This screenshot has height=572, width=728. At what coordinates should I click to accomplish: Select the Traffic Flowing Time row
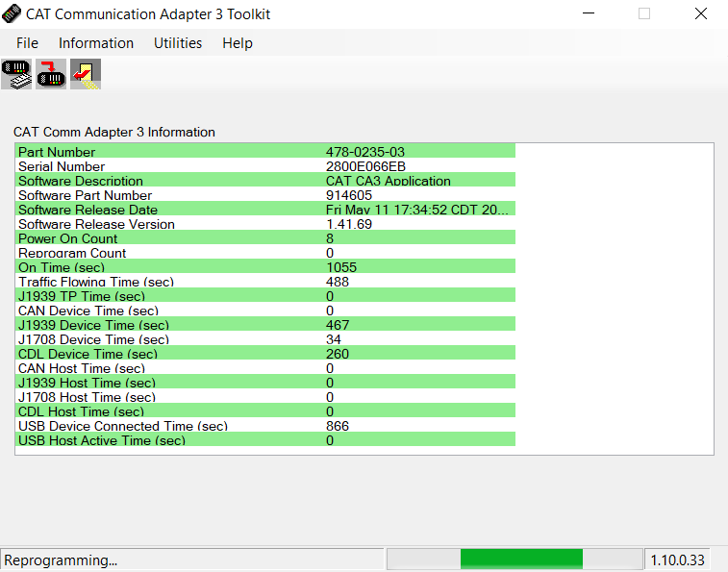pos(265,281)
